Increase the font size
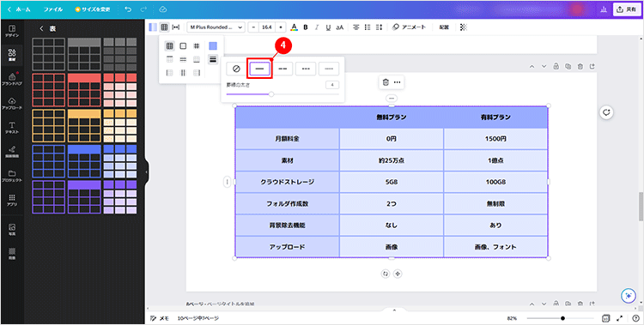 tap(281, 27)
